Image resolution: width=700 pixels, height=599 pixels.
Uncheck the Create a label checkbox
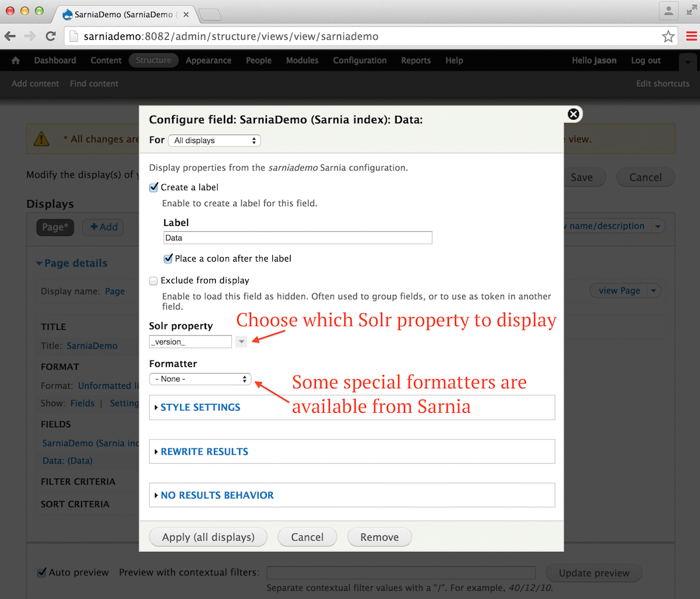[x=154, y=188]
